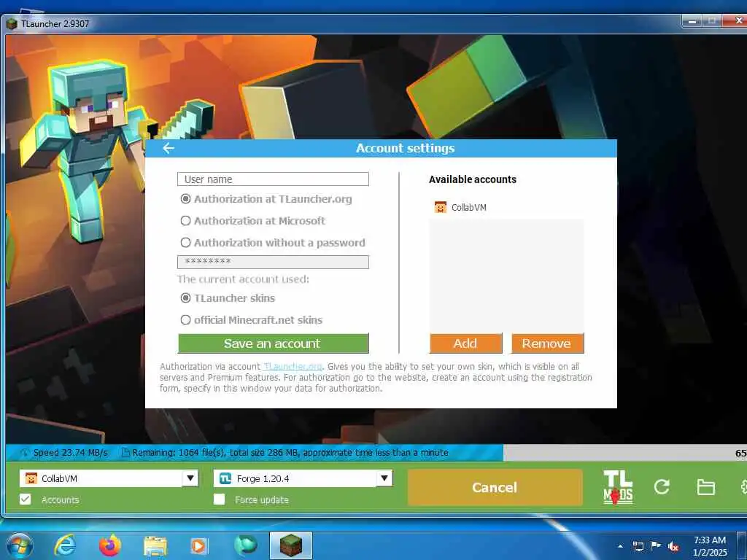This screenshot has height=560, width=747.
Task: Click the TLauncher window title icon
Action: click(12, 24)
